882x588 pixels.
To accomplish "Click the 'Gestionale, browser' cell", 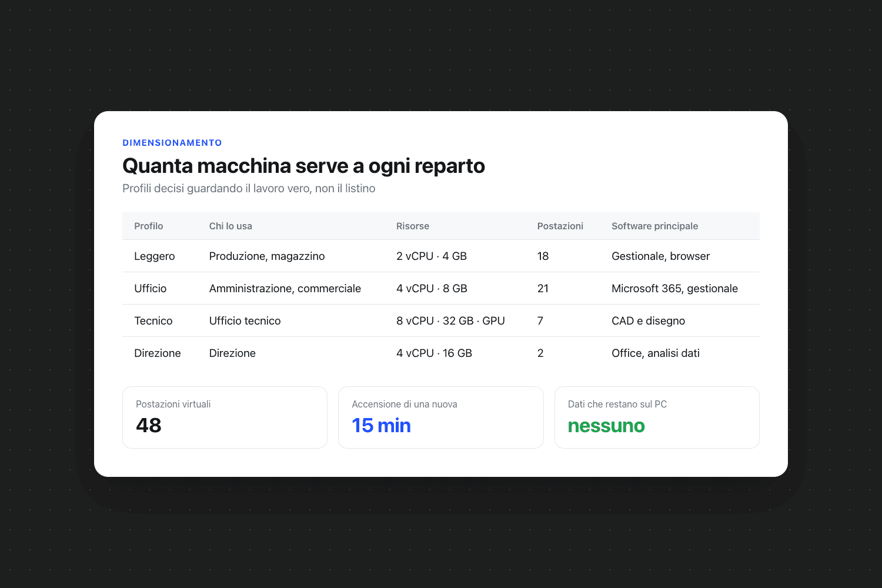I will (661, 256).
